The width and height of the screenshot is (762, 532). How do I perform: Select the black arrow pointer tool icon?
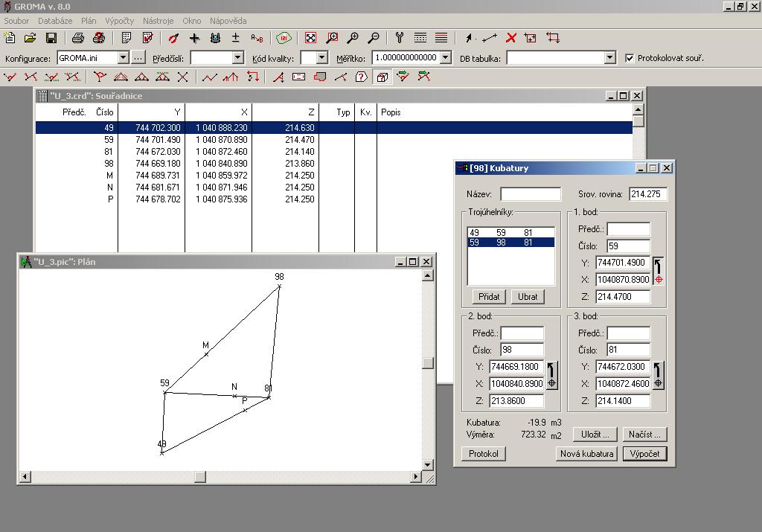tap(469, 38)
